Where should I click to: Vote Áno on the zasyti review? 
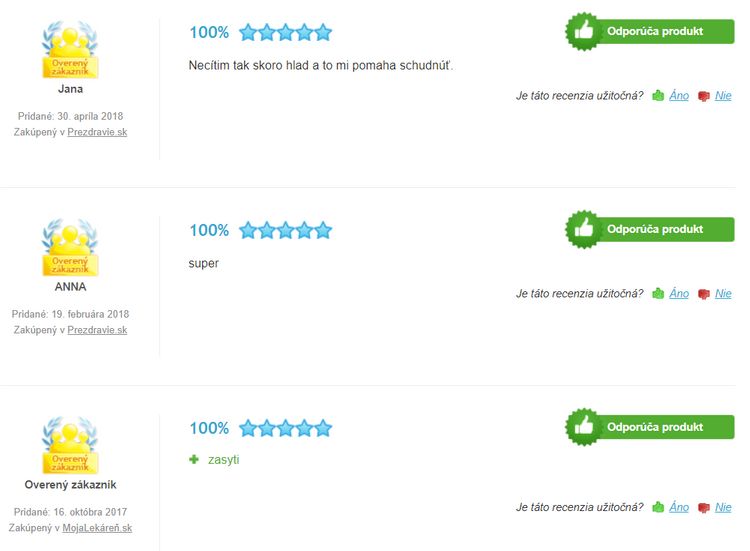click(679, 507)
